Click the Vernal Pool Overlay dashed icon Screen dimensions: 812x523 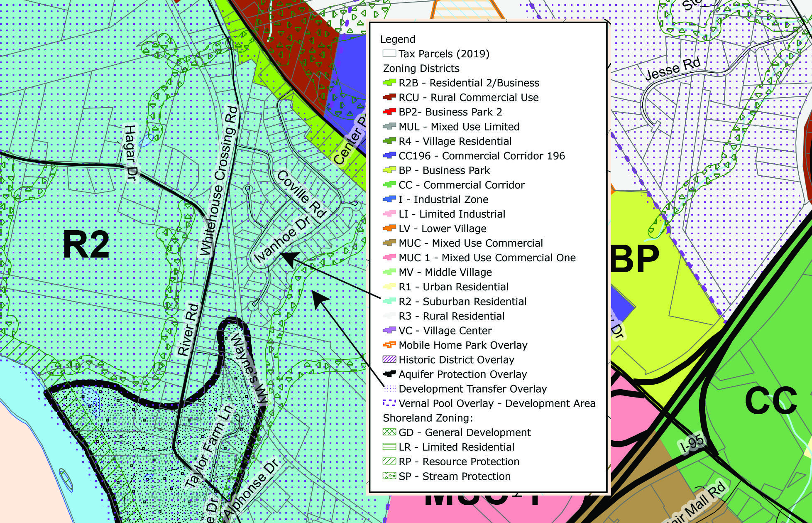pyautogui.click(x=389, y=403)
